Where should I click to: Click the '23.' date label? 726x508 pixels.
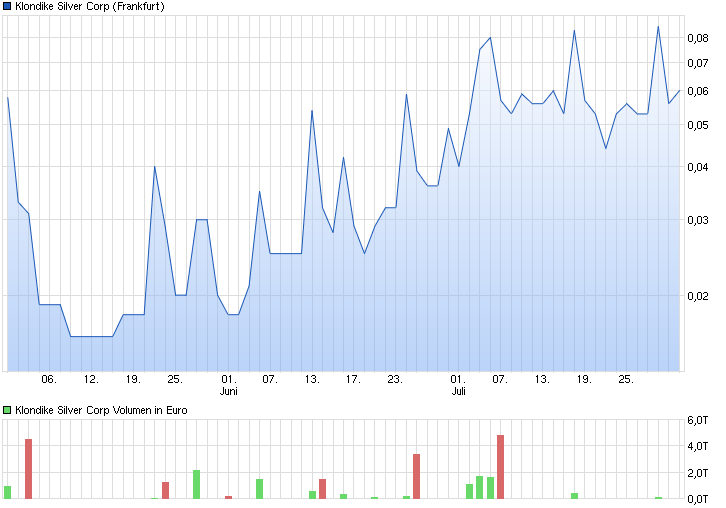coord(395,379)
